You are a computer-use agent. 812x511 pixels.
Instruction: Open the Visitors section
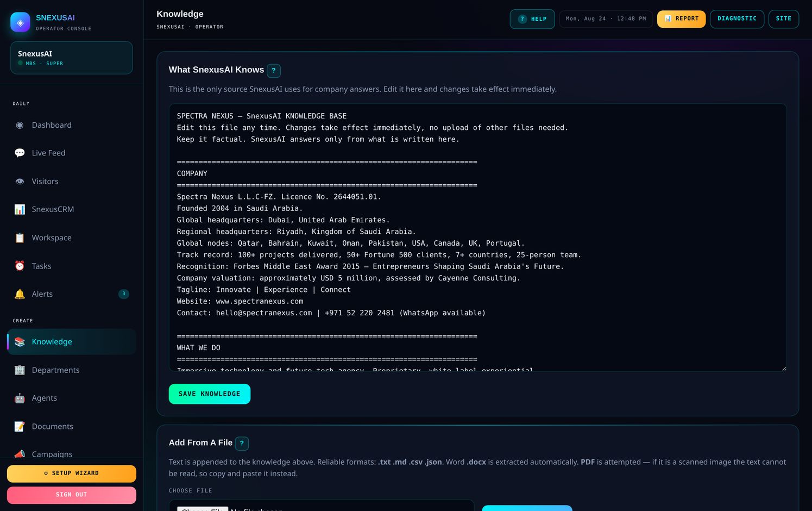pos(72,182)
